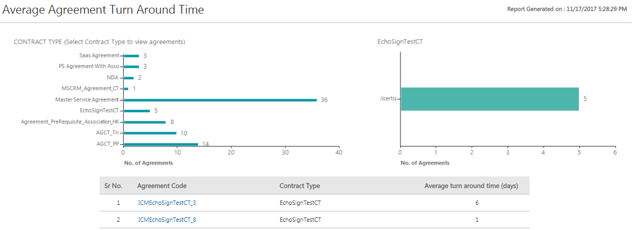Image resolution: width=644 pixels, height=230 pixels.
Task: Select the Saas Agreement bar
Action: [x=131, y=56]
